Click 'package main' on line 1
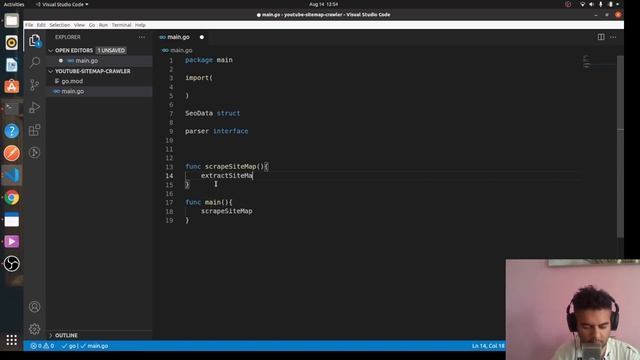Image resolution: width=640 pixels, height=360 pixels. click(209, 60)
